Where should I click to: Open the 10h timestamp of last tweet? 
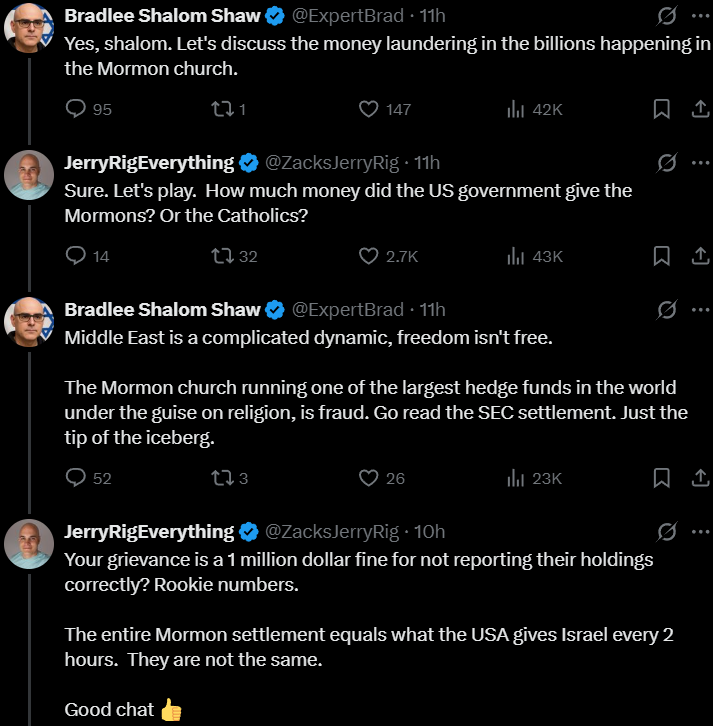pyautogui.click(x=430, y=531)
